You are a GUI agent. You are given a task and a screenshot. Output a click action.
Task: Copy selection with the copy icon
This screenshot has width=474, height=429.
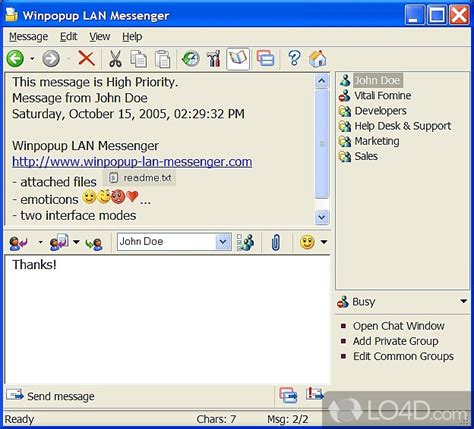pos(138,59)
